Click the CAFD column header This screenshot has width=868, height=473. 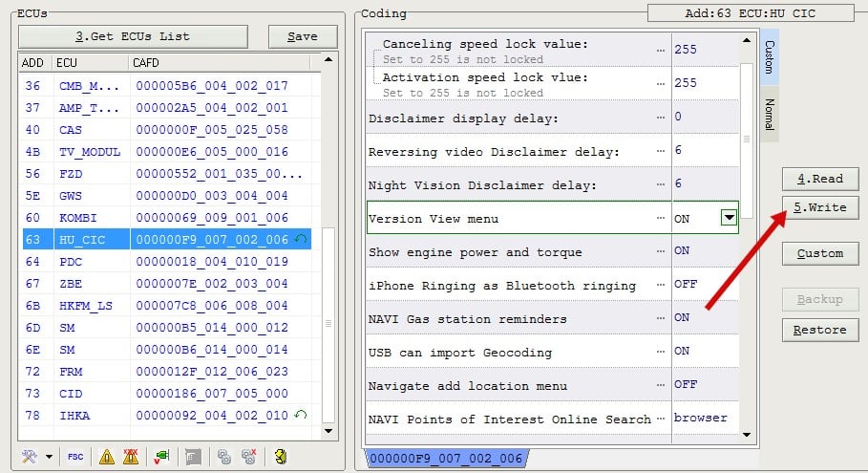220,62
